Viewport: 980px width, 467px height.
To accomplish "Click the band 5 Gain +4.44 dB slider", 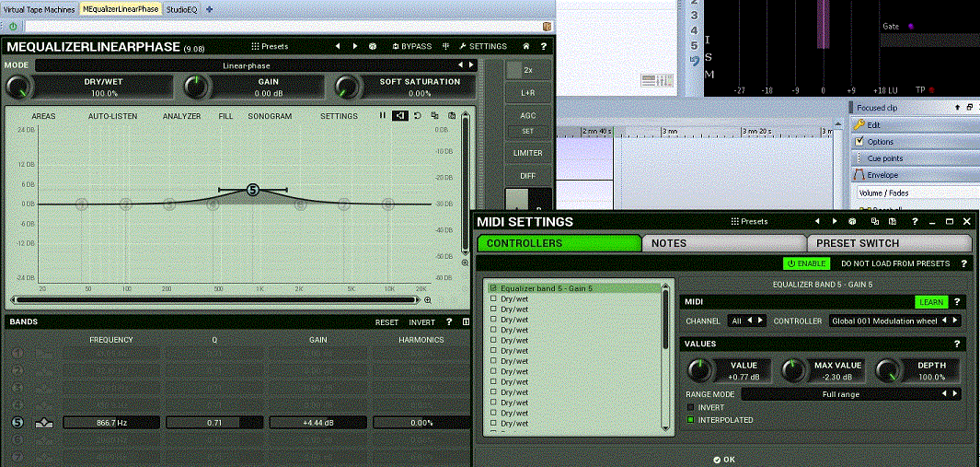I will tap(318, 423).
